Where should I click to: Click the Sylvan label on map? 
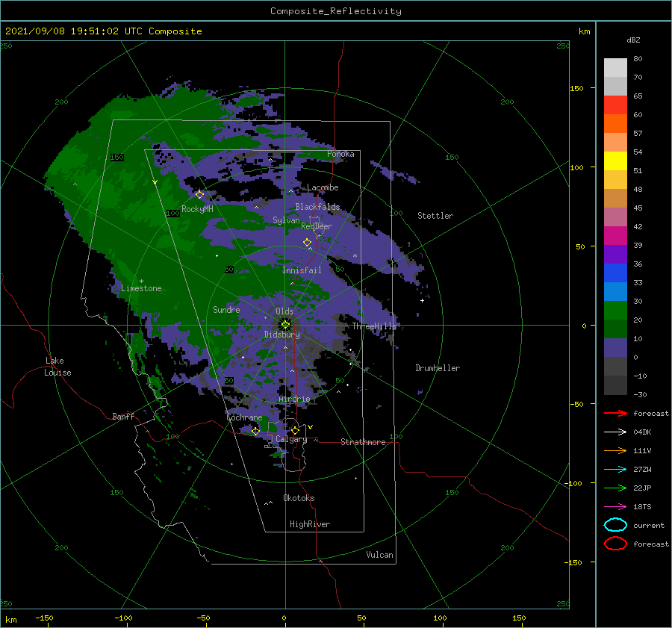click(x=286, y=220)
